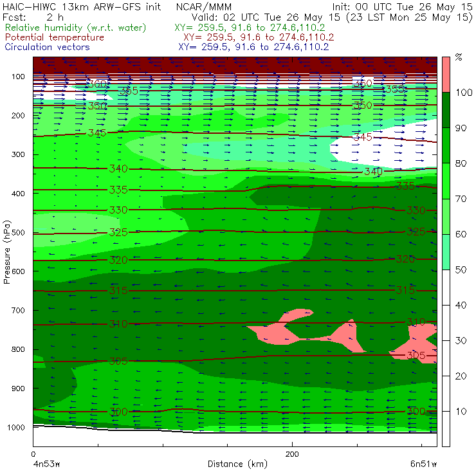The height and width of the screenshot is (476, 476).
Task: Click the darkest green 90–100% colorbar segment
Action: pos(446,110)
